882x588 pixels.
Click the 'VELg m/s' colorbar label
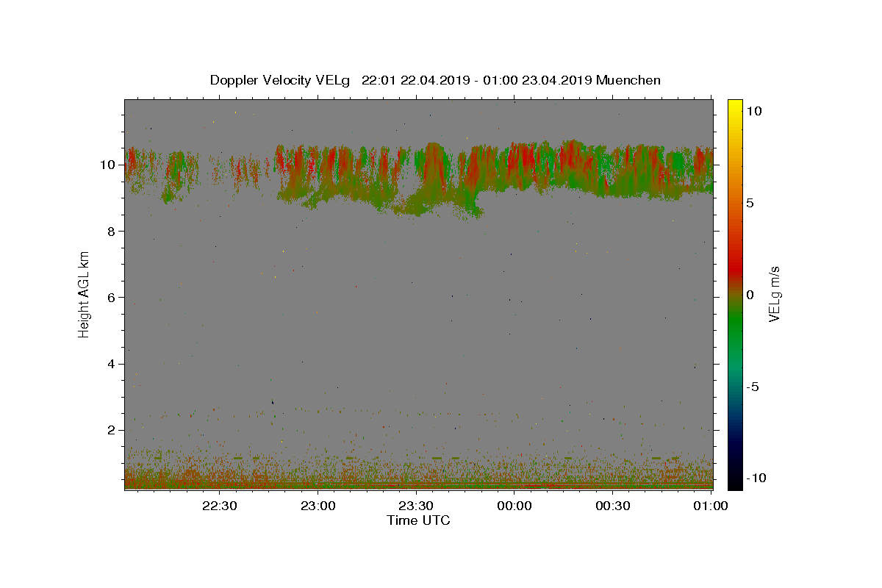pos(774,294)
